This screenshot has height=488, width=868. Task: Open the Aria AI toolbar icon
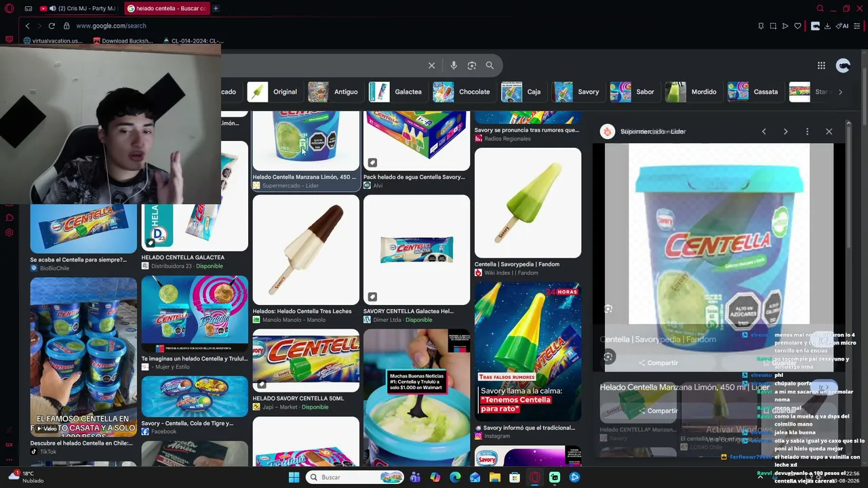(x=843, y=26)
